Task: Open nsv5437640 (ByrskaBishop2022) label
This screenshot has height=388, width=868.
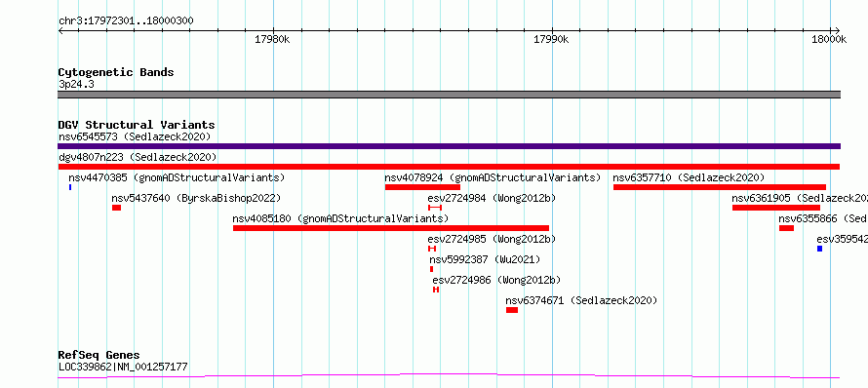Action: coord(196,198)
